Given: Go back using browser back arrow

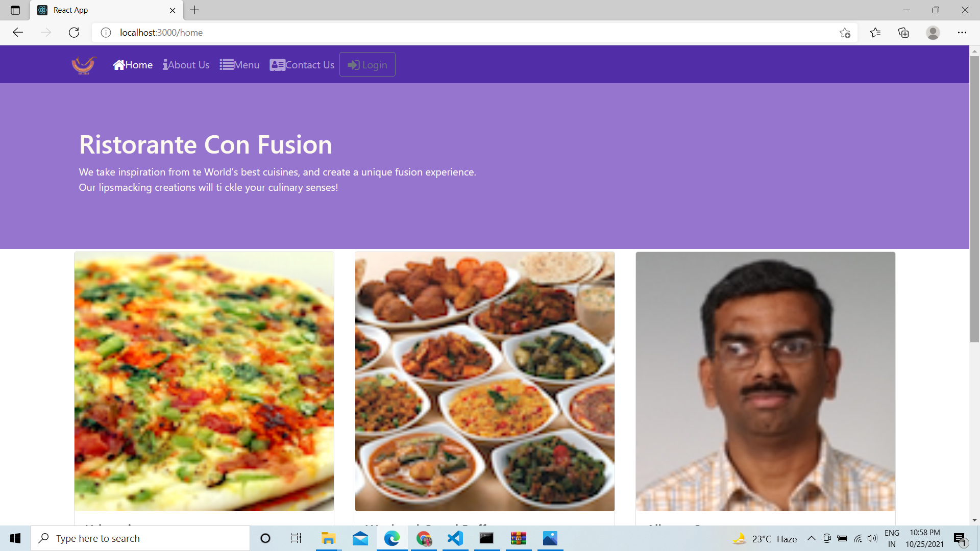Looking at the screenshot, I should click(x=18, y=33).
